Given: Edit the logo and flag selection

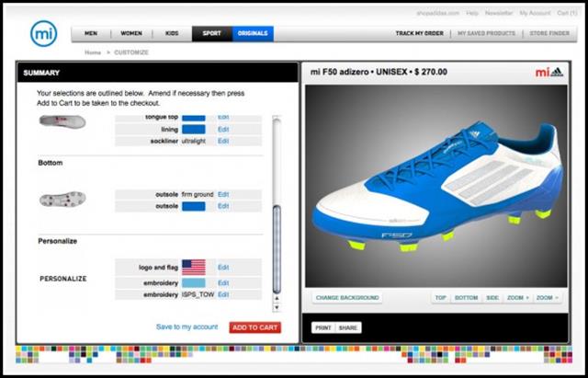Looking at the screenshot, I should [x=223, y=268].
